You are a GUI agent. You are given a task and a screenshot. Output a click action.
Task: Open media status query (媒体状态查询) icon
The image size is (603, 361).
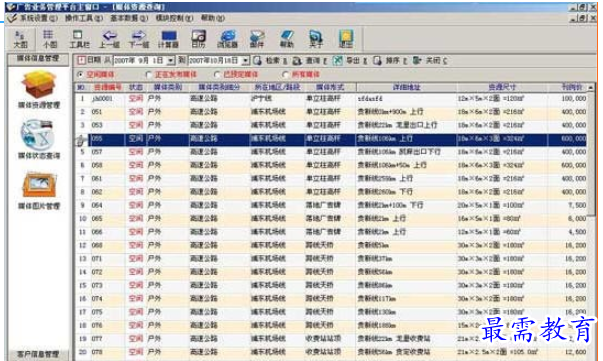click(38, 135)
